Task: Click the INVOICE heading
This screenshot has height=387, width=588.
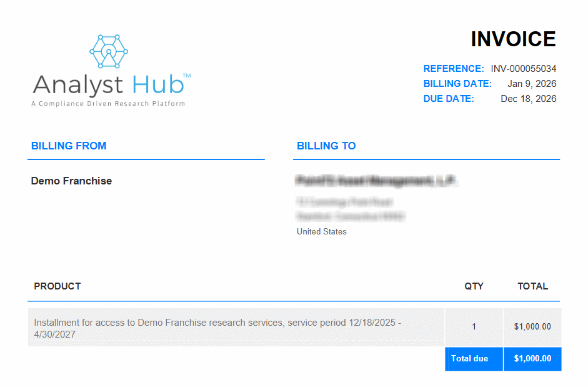Action: tap(513, 39)
